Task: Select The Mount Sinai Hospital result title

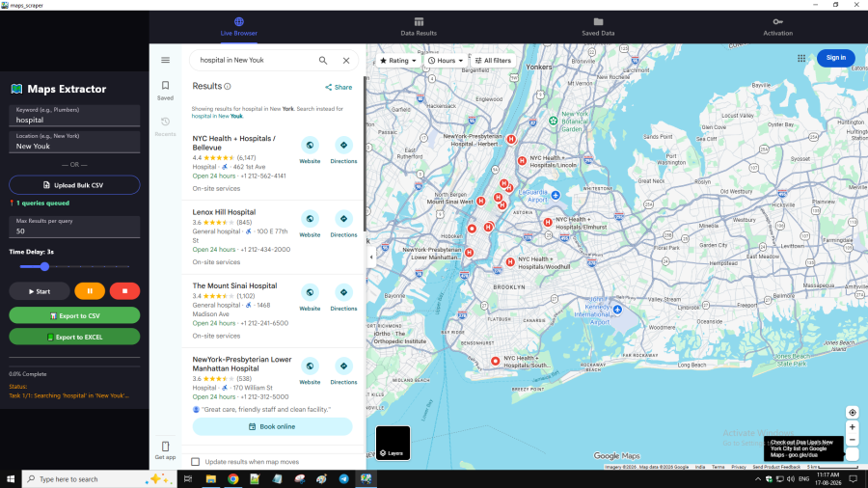Action: (234, 285)
